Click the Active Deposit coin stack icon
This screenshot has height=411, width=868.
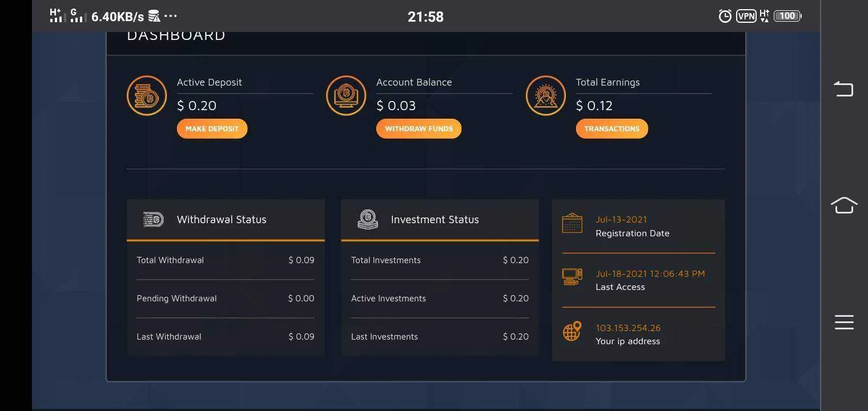[147, 95]
